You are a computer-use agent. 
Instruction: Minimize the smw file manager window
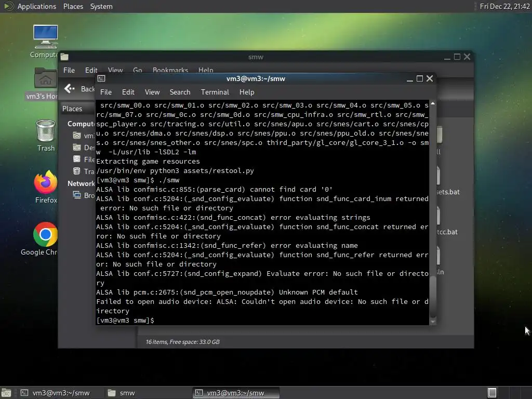pos(447,57)
